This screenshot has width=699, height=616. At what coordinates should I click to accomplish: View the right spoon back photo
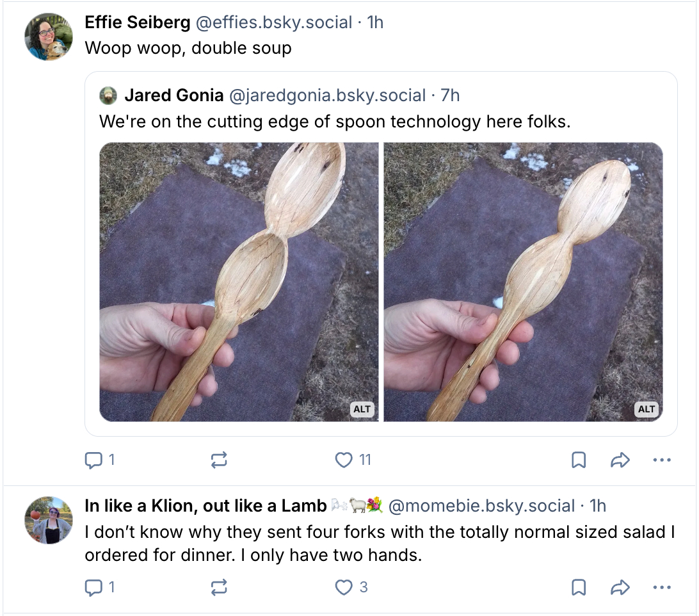point(523,282)
